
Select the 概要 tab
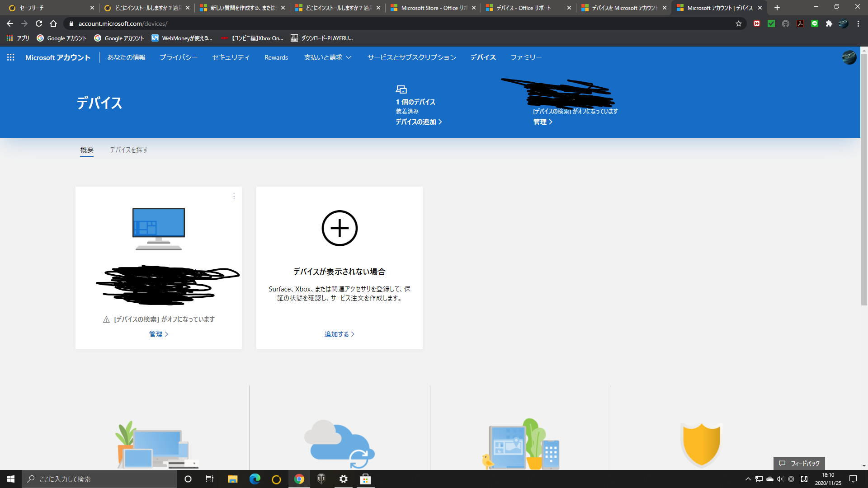tap(87, 150)
